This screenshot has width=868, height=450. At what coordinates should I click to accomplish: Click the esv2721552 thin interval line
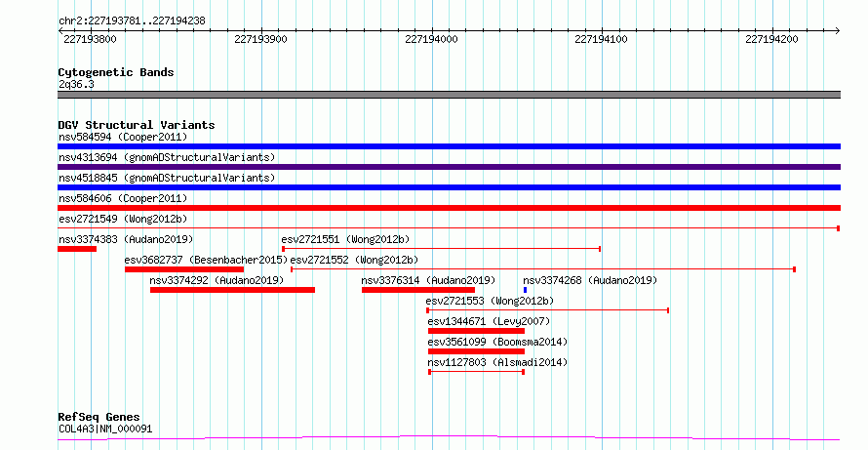[x=543, y=269]
